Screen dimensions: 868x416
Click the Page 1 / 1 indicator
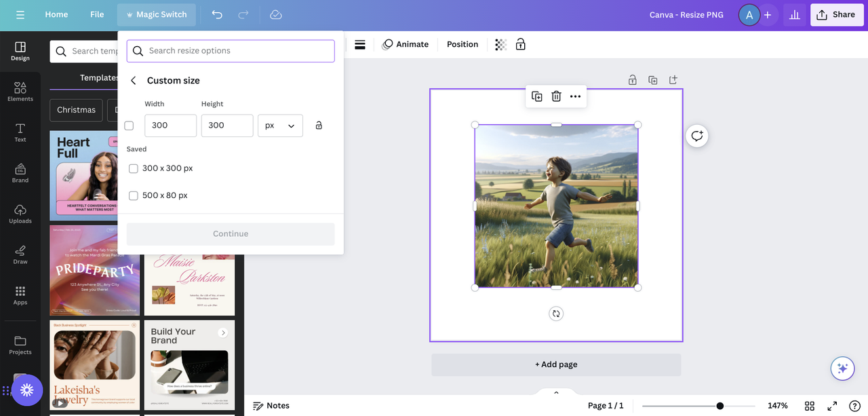pyautogui.click(x=606, y=406)
